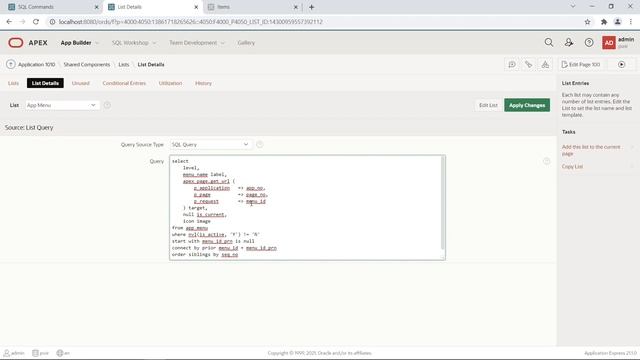640x360 pixels.
Task: Switch to the Lists tab
Action: [x=13, y=83]
